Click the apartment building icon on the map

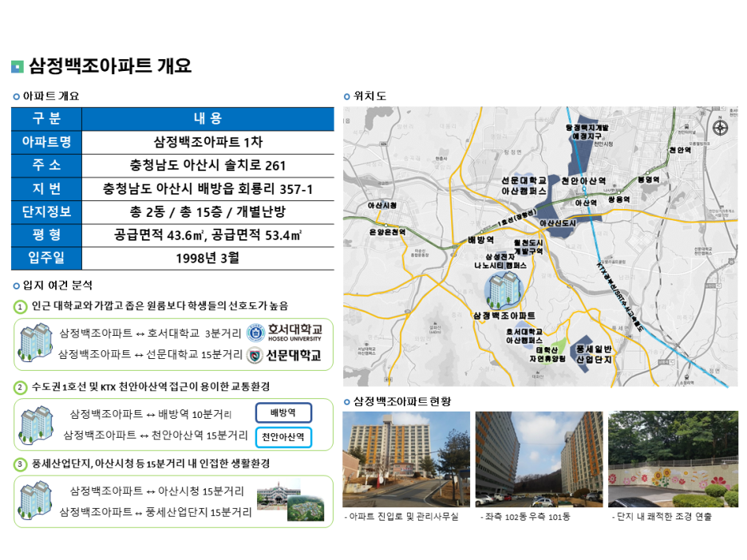(504, 290)
